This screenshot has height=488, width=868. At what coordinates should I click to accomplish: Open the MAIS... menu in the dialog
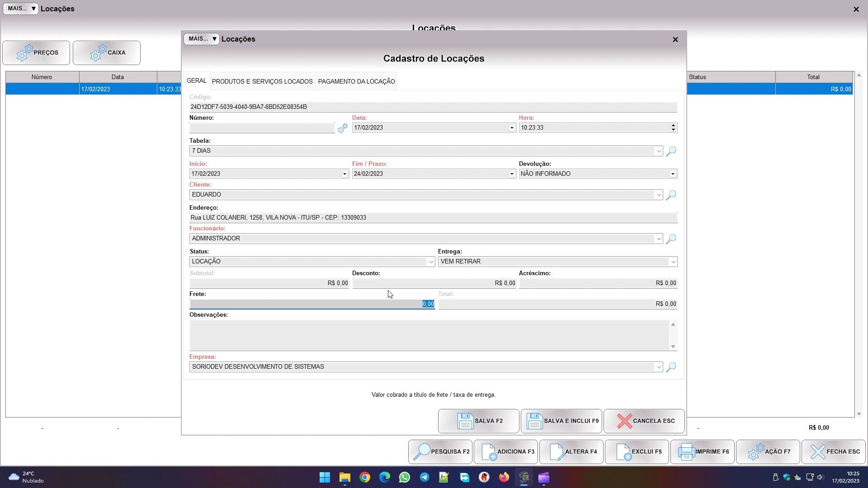tap(202, 39)
